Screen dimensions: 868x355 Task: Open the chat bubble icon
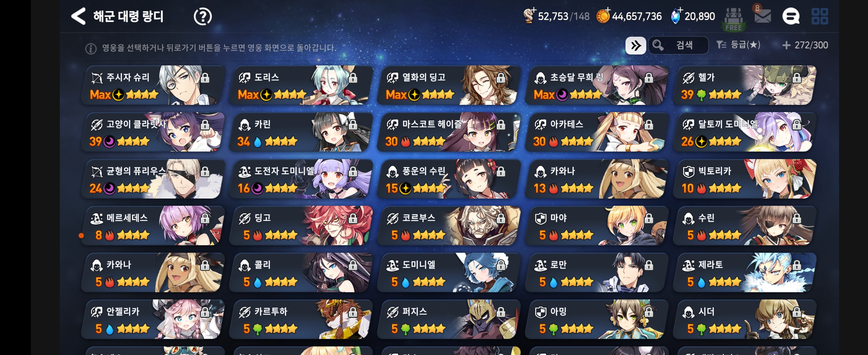(x=790, y=16)
